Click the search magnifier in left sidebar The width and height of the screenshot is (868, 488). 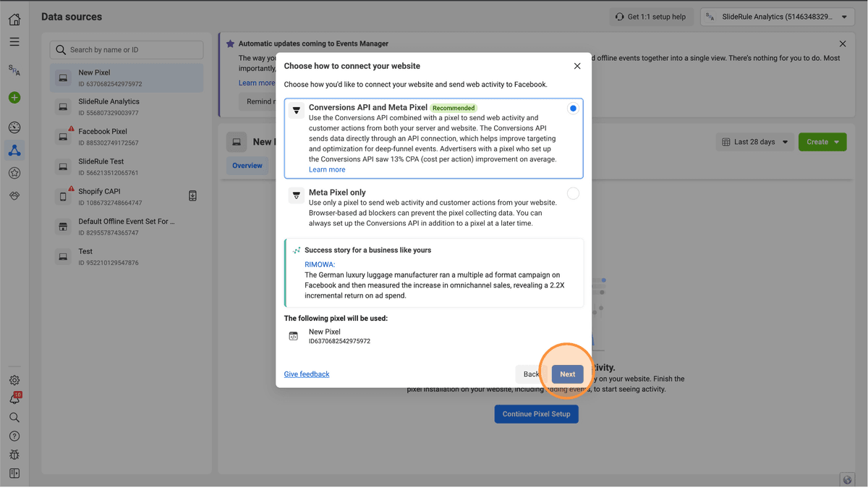[x=14, y=418]
